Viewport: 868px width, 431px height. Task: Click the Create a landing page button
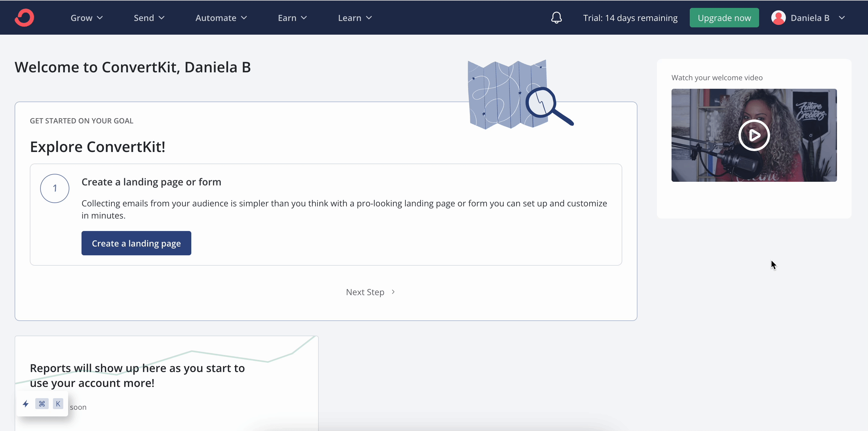click(136, 243)
